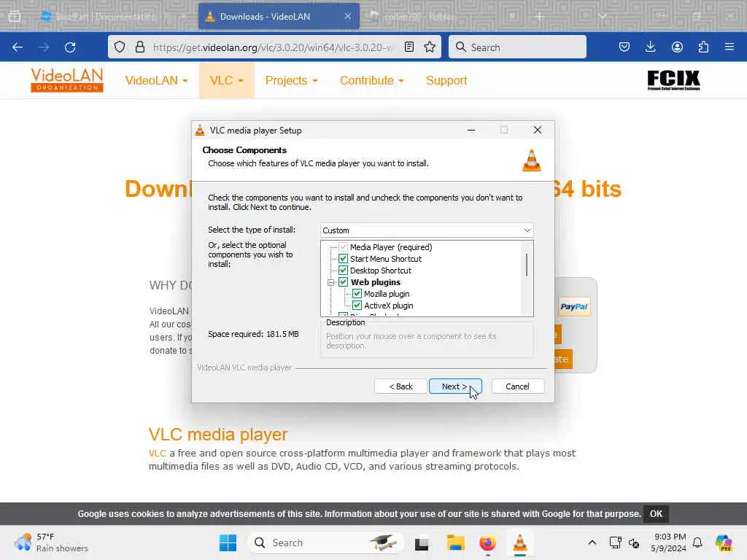Open a new browser tab with plus
Image resolution: width=747 pixels, height=560 pixels.
[x=540, y=16]
